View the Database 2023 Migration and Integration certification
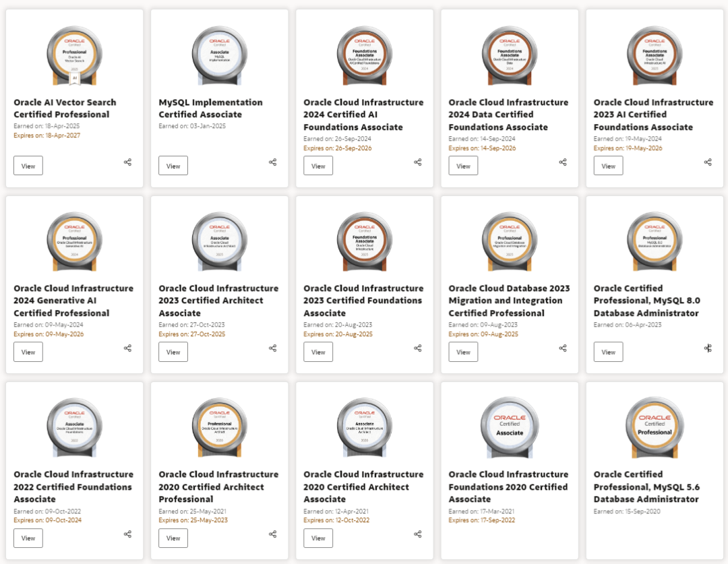This screenshot has width=728, height=564. click(x=463, y=352)
